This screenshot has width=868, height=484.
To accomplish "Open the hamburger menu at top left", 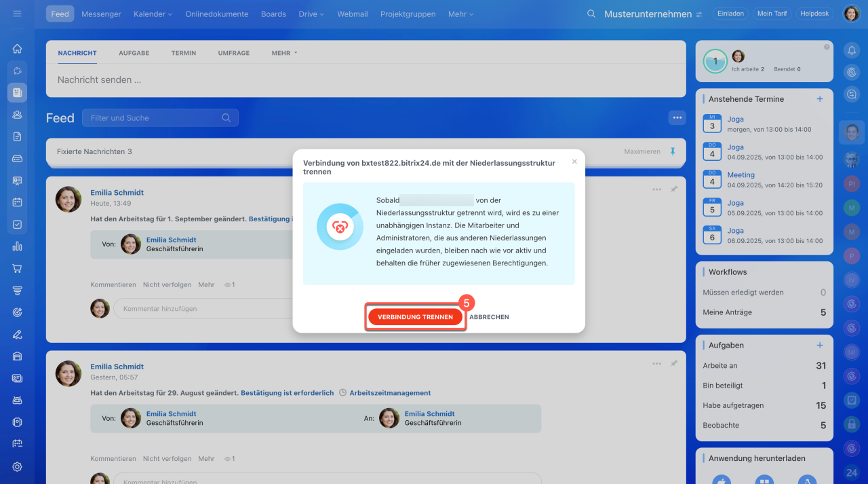I will (17, 14).
